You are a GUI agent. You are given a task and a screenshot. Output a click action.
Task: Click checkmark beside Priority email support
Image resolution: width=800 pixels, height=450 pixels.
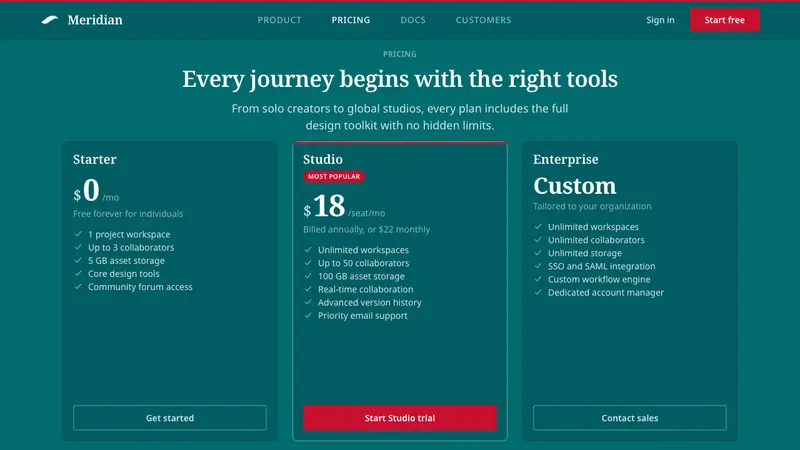point(308,315)
